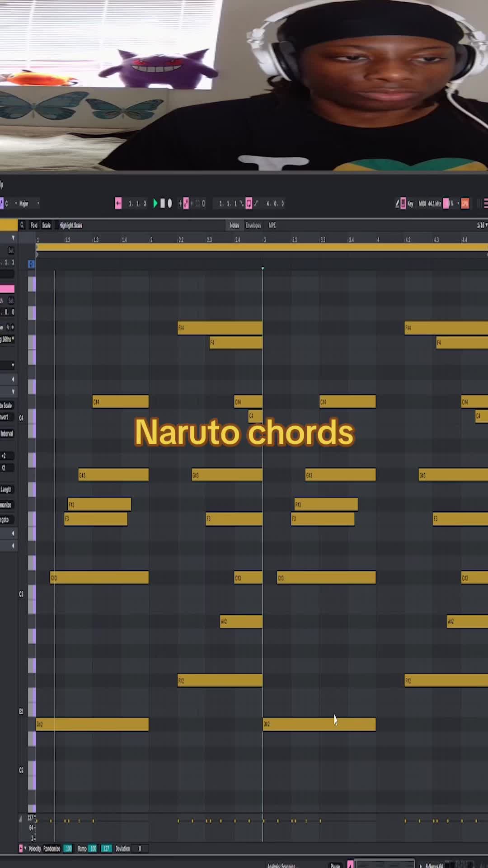488x868 pixels.
Task: Click the session record circle button
Action: [204, 203]
